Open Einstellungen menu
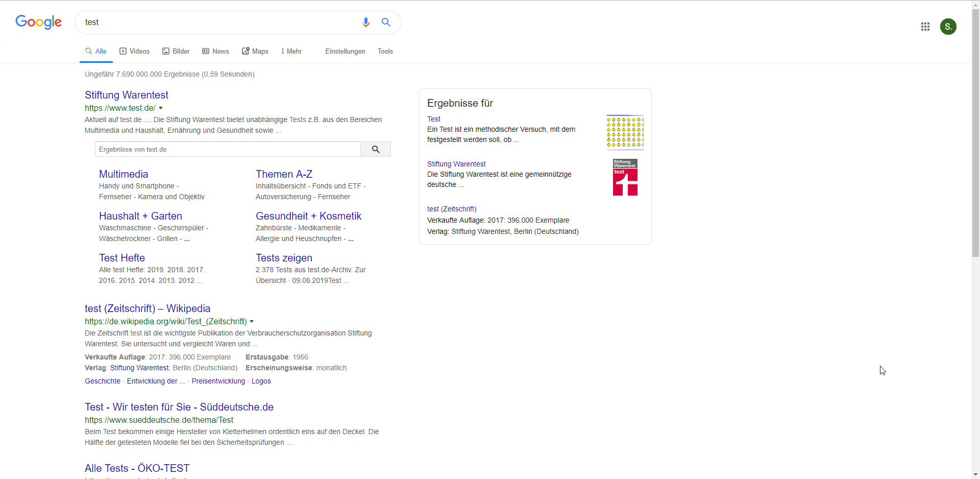The height and width of the screenshot is (479, 980). pos(345,51)
